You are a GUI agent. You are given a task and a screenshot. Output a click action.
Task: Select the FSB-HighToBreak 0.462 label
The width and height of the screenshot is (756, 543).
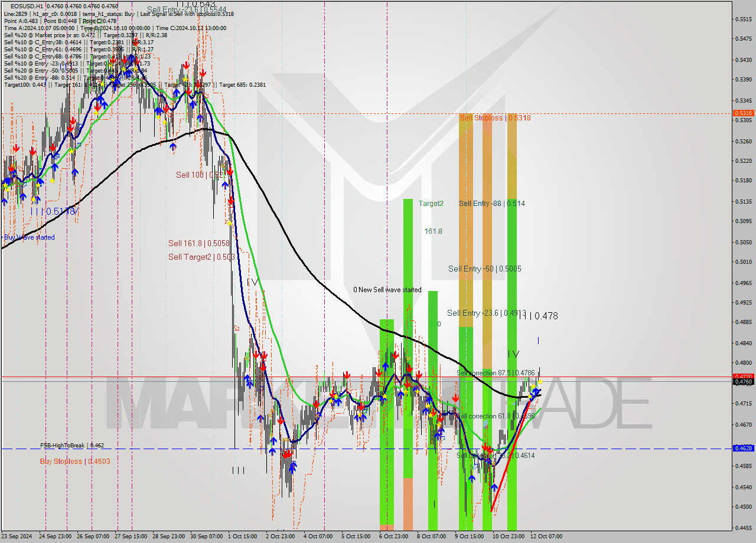(72, 445)
